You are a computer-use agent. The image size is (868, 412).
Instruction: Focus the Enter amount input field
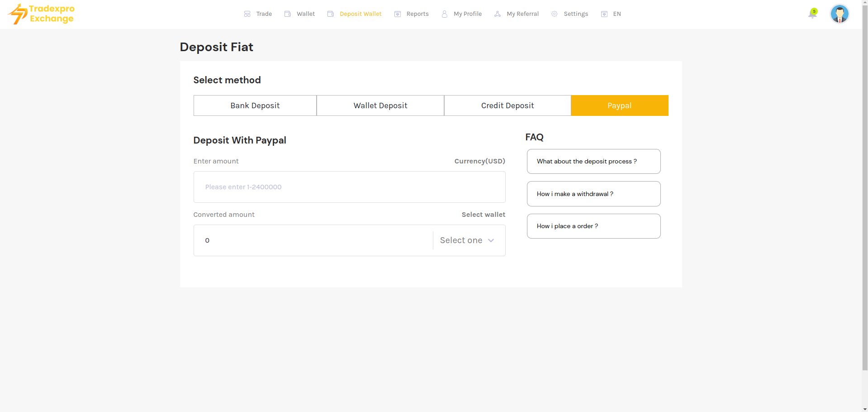pyautogui.click(x=349, y=187)
